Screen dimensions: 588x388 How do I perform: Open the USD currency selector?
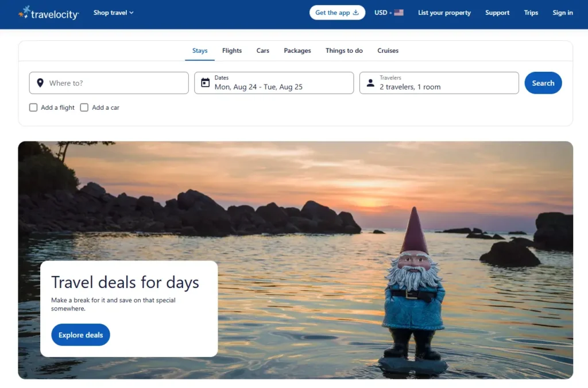coord(389,13)
